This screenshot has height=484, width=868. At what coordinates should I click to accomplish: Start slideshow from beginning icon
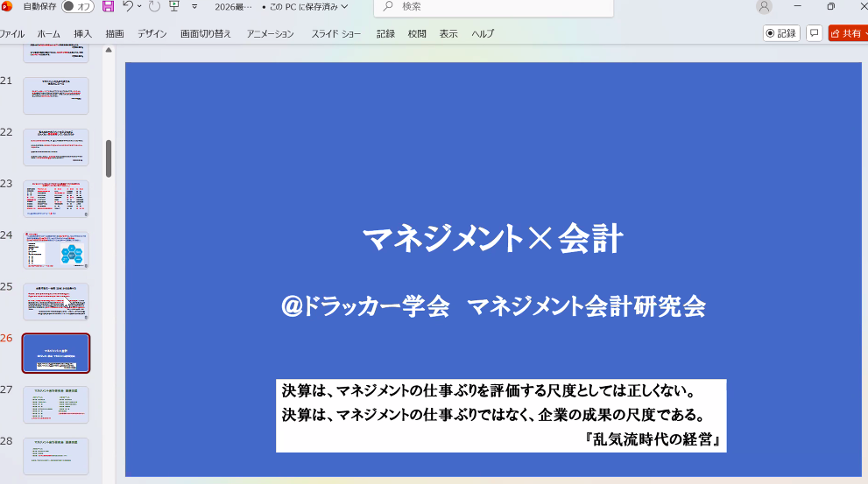pos(173,7)
